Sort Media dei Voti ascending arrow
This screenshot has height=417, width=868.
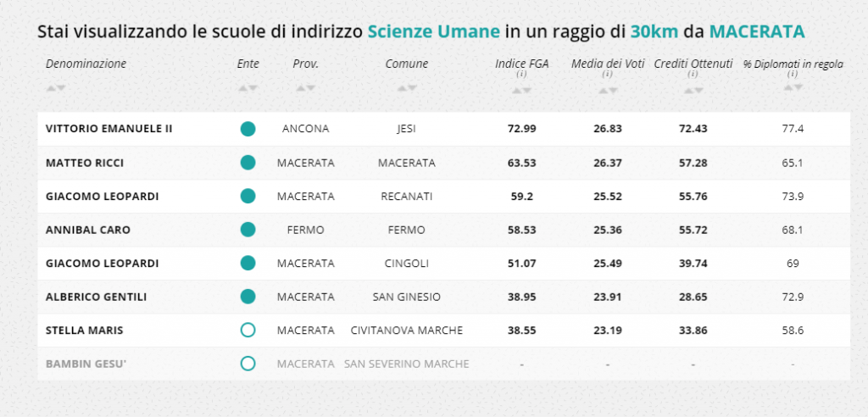603,91
